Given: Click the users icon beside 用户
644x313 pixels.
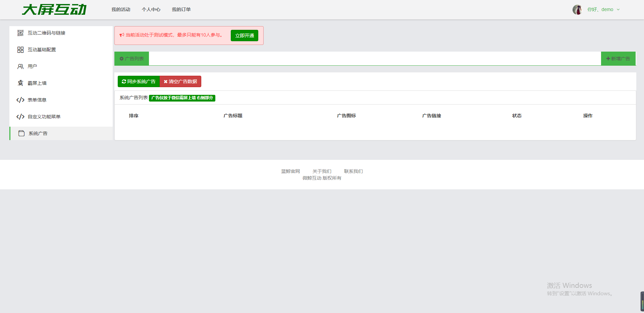Looking at the screenshot, I should [x=20, y=66].
